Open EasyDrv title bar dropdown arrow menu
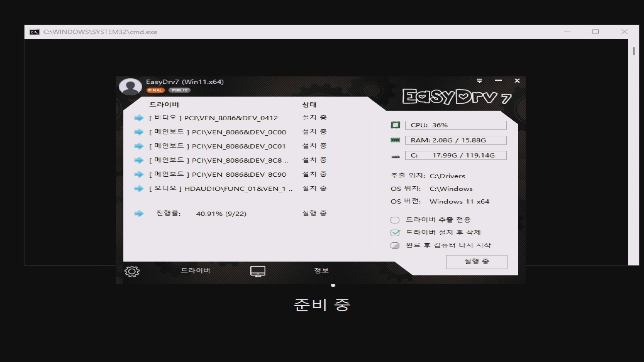 click(479, 81)
